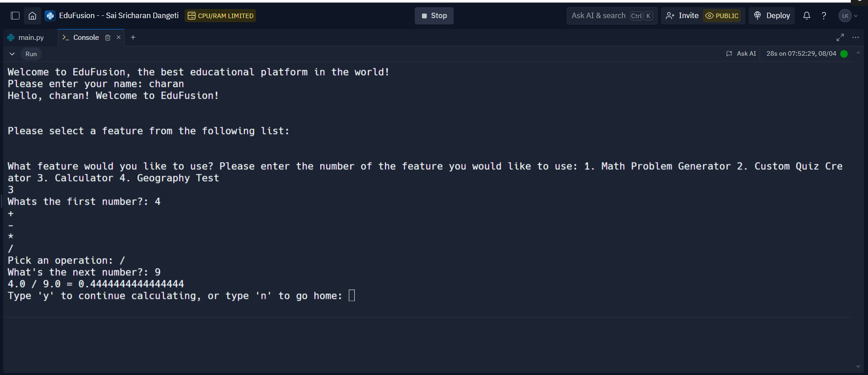
Task: Focus the console input cursor prompt
Action: tap(352, 296)
